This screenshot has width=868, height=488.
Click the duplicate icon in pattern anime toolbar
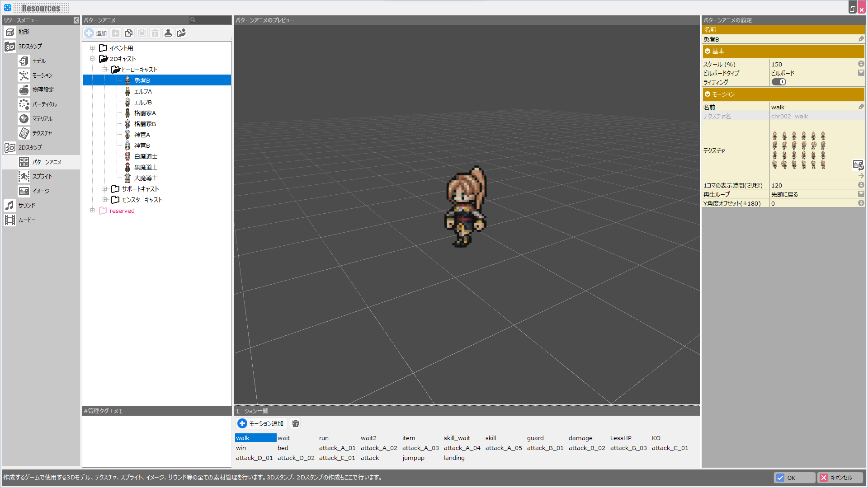coord(129,33)
